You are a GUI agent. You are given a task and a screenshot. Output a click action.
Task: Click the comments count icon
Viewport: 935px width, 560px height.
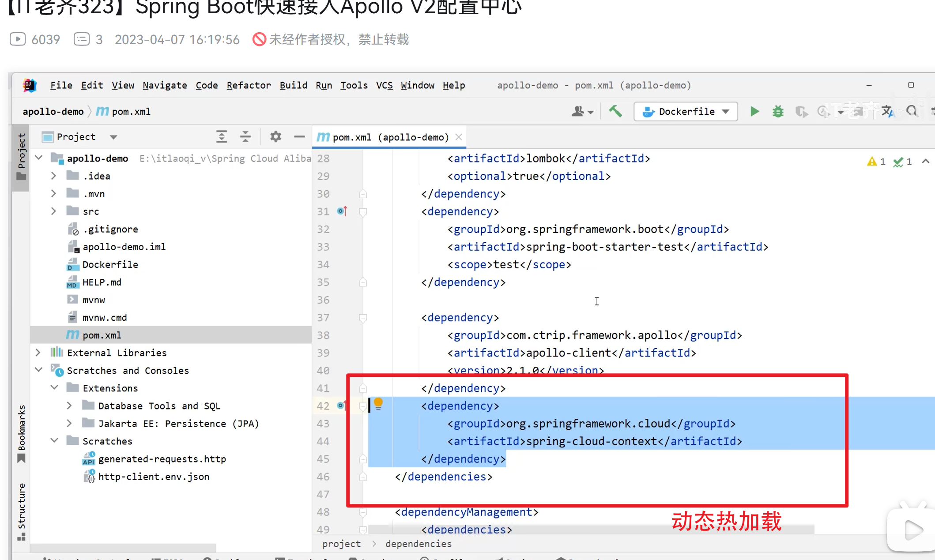tap(82, 39)
